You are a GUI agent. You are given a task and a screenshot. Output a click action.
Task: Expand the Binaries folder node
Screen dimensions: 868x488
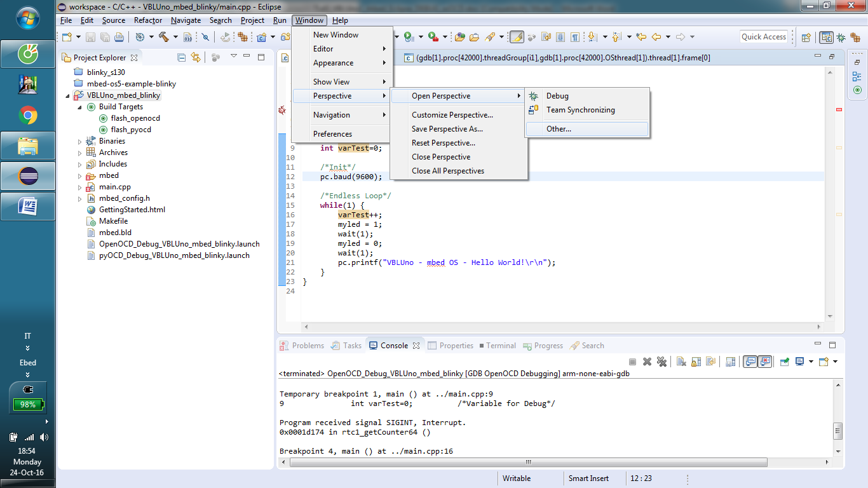(x=80, y=141)
